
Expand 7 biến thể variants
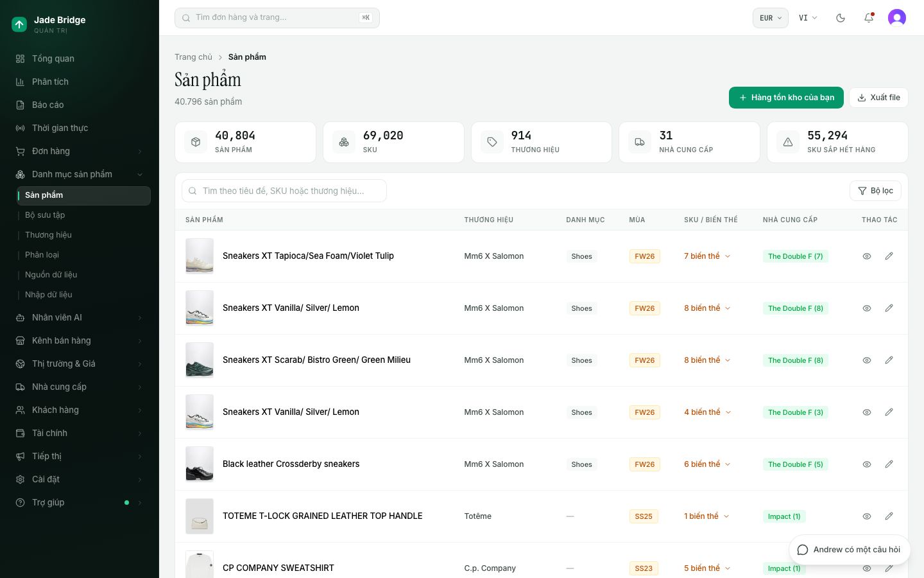click(707, 256)
